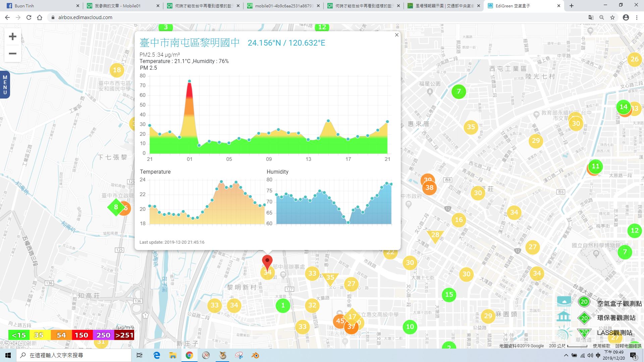644x362 pixels.
Task: Switch to EdiGreen 空氣盒子 tab
Action: [524, 6]
